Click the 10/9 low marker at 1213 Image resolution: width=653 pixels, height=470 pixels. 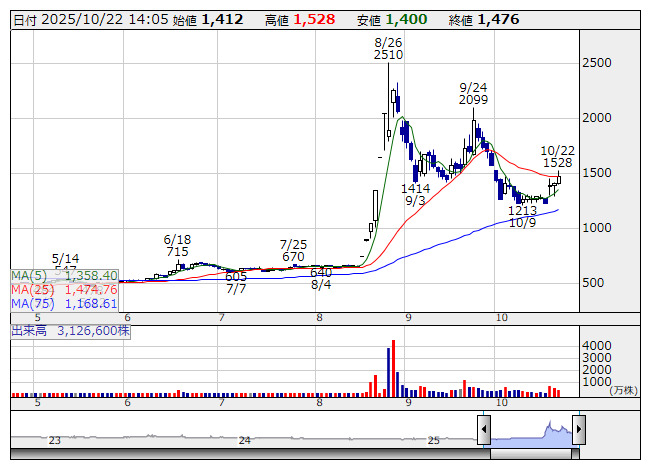pyautogui.click(x=522, y=216)
